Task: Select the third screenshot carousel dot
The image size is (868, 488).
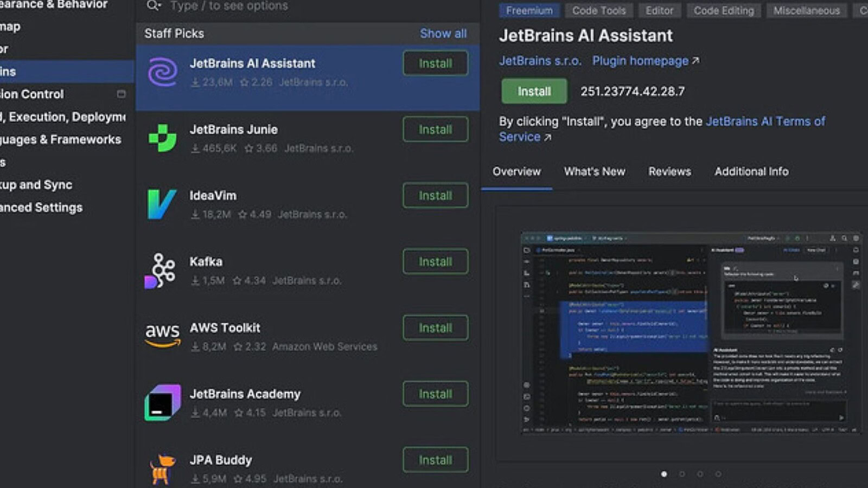Action: pyautogui.click(x=700, y=474)
